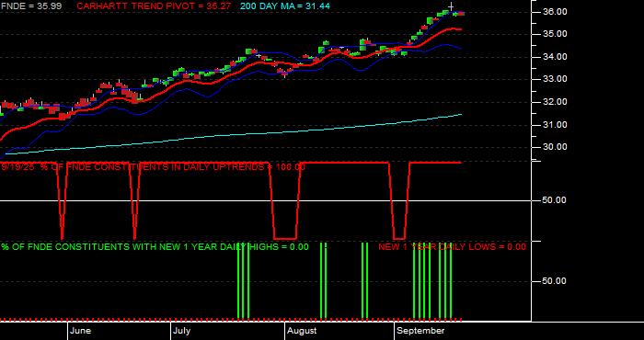
Task: Click the 200 DAY MA = 31.44 label
Action: click(284, 6)
